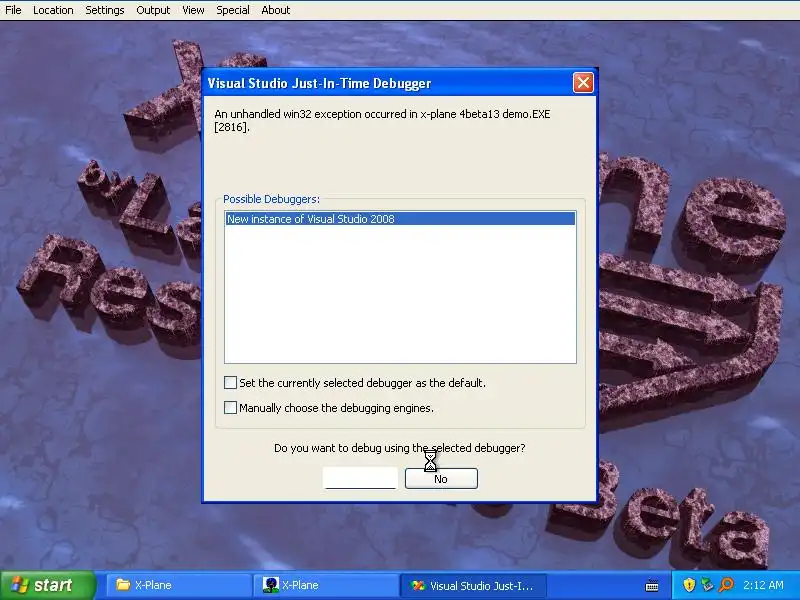Switch to X-Plane folder taskbar window
The width and height of the screenshot is (800, 600).
(x=179, y=585)
